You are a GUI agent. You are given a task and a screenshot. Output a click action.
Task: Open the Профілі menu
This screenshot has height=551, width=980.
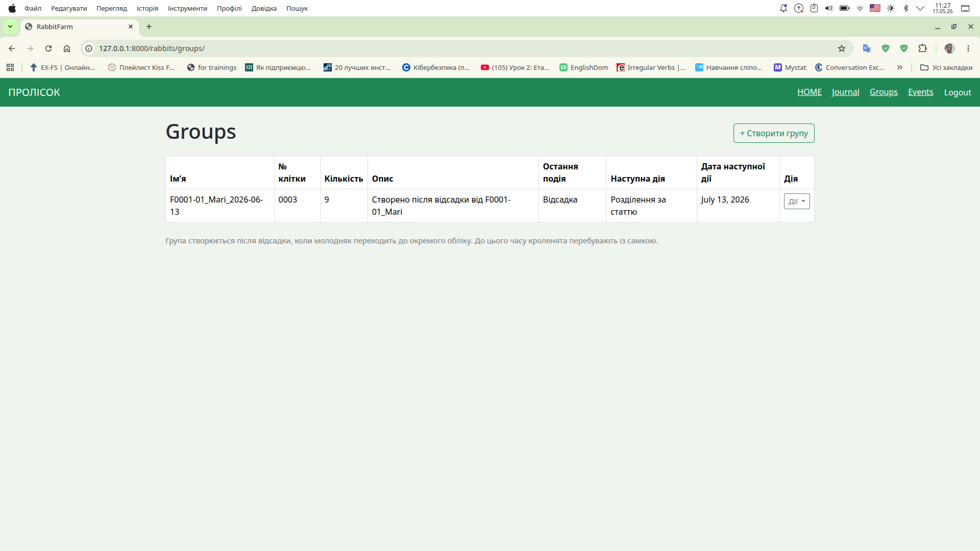pos(229,8)
